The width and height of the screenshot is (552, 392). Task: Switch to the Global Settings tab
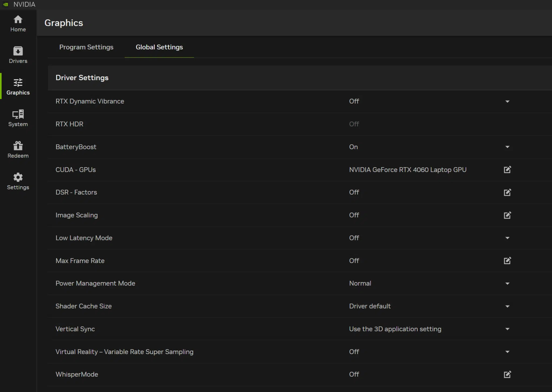coord(159,47)
